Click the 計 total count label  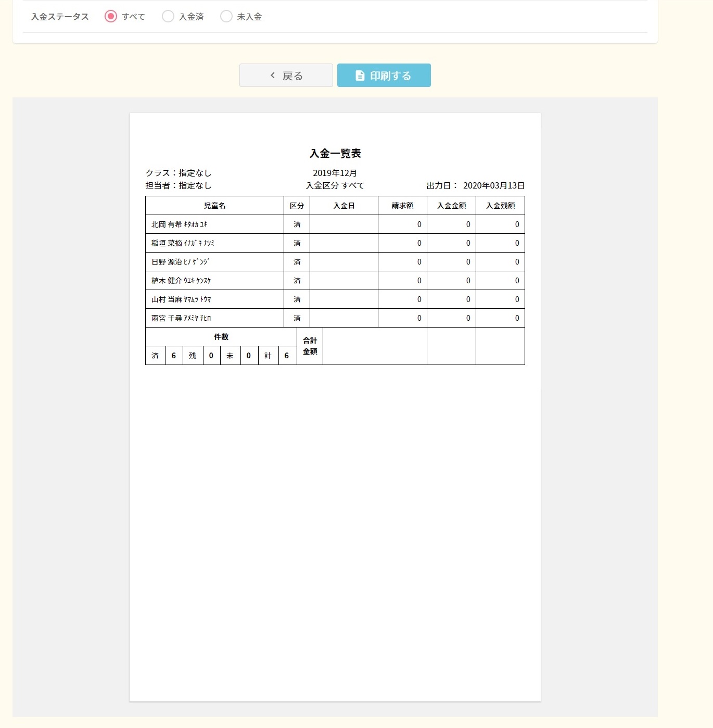coord(268,356)
